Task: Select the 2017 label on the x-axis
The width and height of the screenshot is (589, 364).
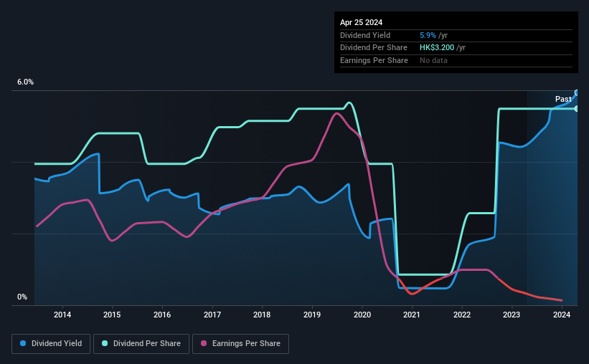Action: click(212, 315)
